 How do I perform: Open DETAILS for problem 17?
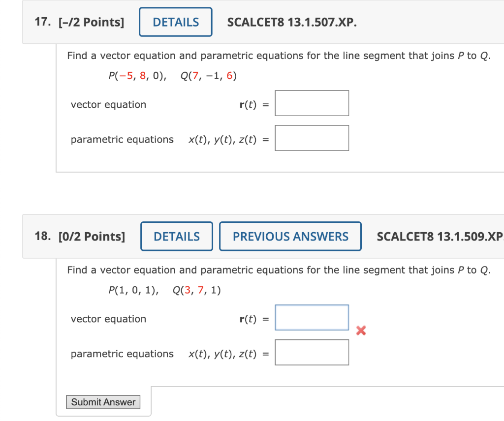(x=175, y=22)
